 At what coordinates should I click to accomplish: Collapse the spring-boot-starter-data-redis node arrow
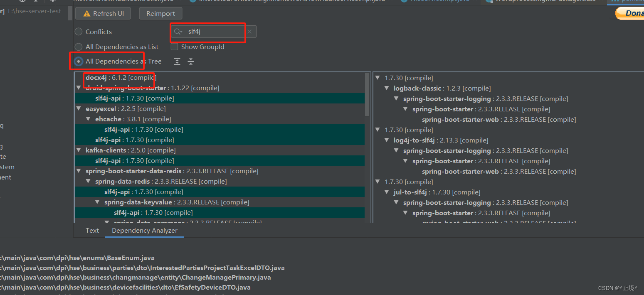(x=79, y=171)
